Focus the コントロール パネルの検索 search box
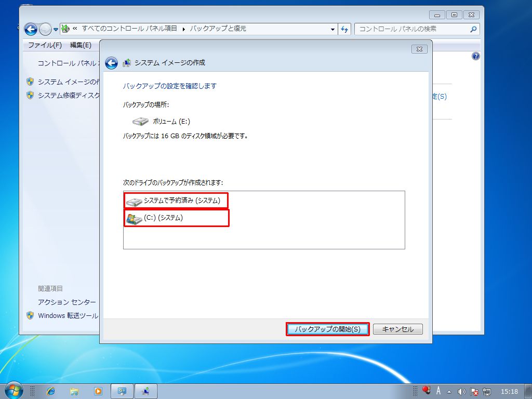The height and width of the screenshot is (399, 532). [x=417, y=29]
